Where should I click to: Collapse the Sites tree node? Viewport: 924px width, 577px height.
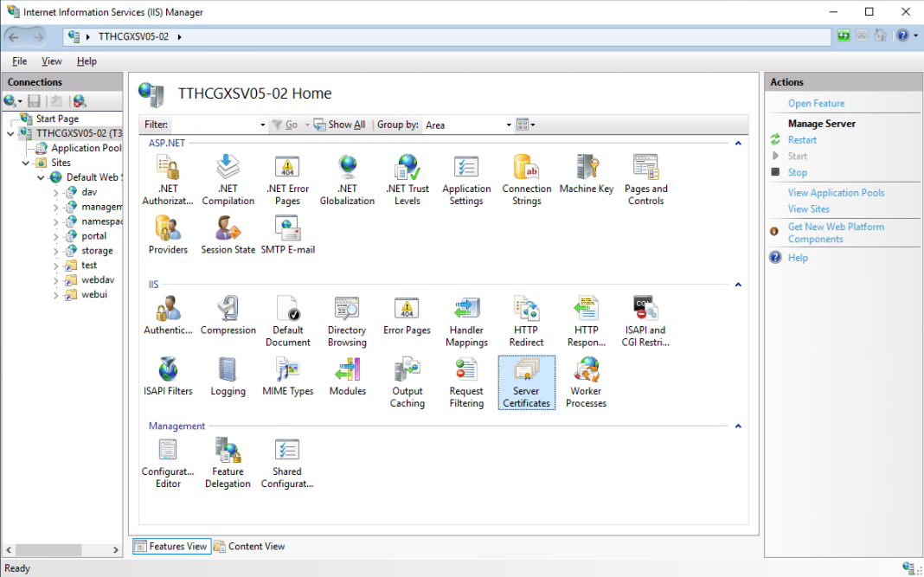pos(26,163)
